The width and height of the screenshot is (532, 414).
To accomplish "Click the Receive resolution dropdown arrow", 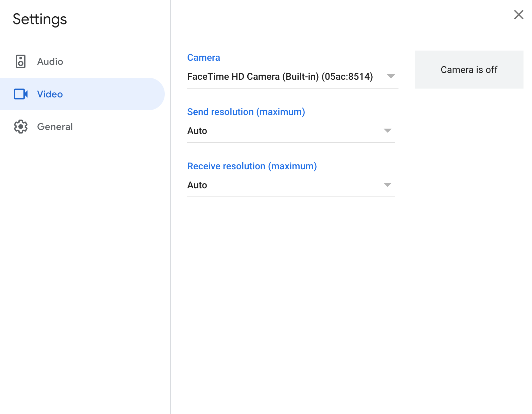I will [x=388, y=185].
